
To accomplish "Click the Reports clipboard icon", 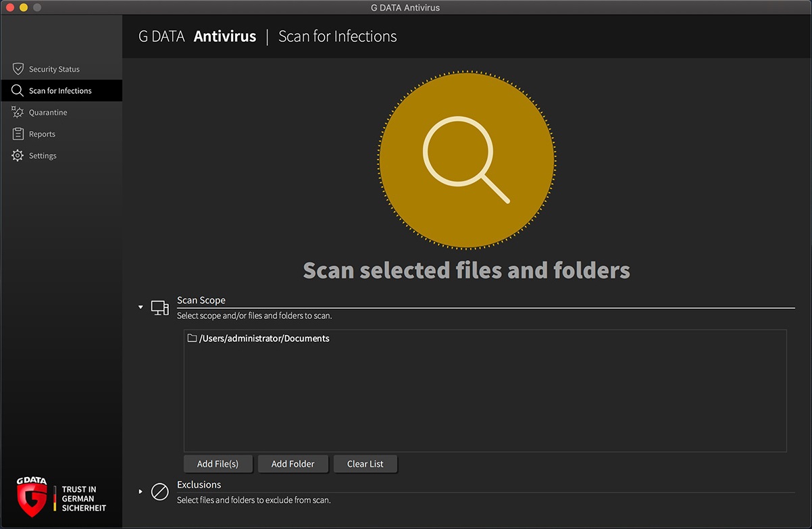I will (x=18, y=134).
